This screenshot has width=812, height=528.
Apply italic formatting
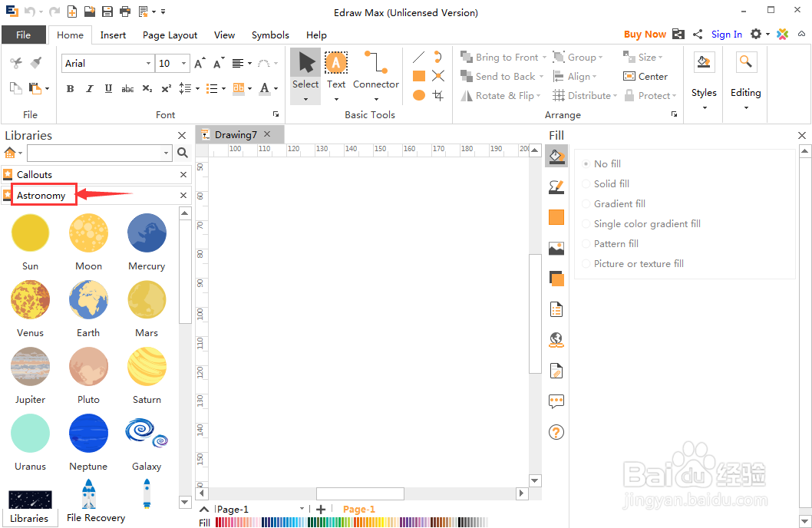pos(89,88)
